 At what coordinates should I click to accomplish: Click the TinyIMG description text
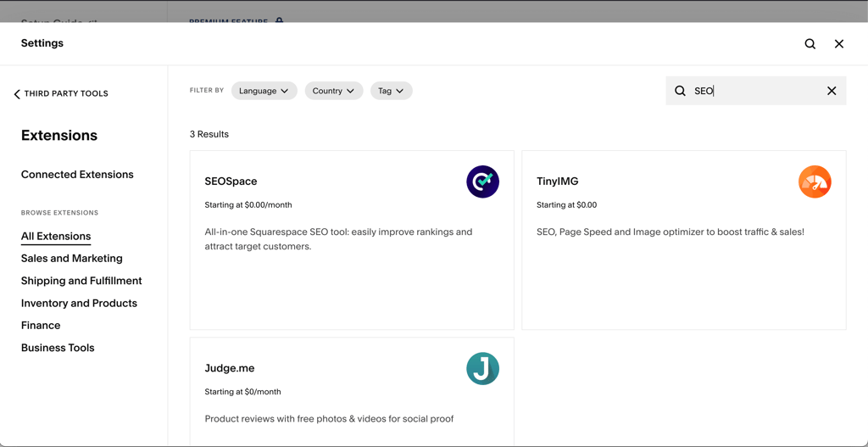tap(670, 232)
